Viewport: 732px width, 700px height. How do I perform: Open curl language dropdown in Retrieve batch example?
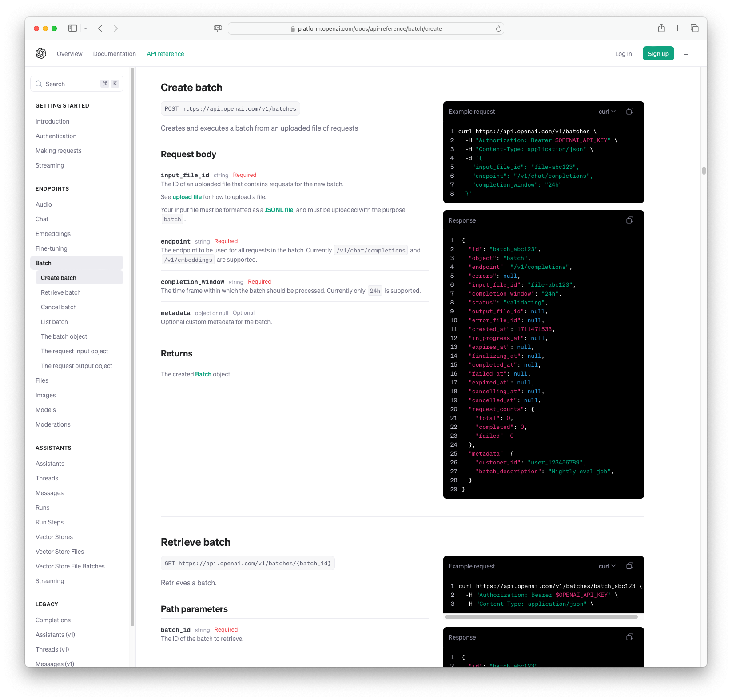tap(607, 566)
